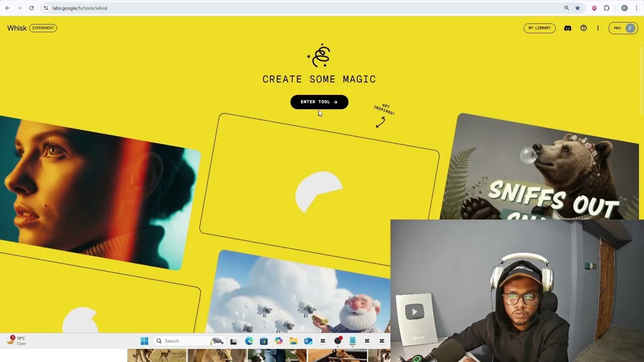Open the Whisk help question-mark icon
The height and width of the screenshot is (362, 644).
click(x=584, y=28)
